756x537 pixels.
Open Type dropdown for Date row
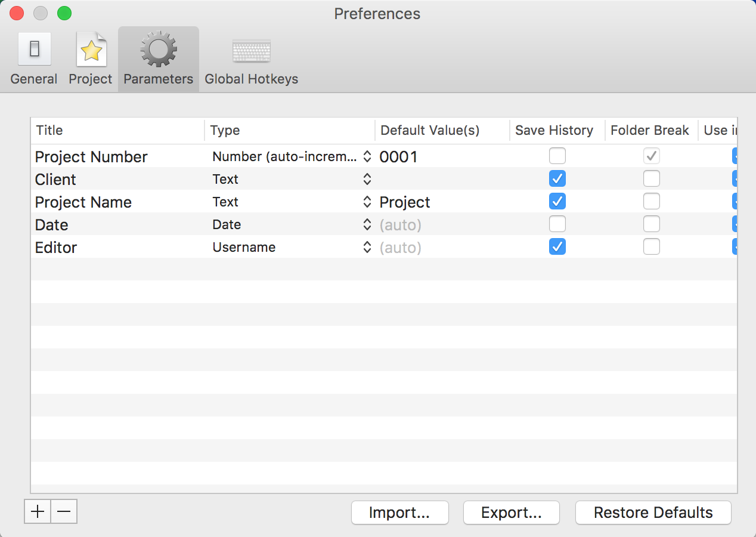point(292,225)
